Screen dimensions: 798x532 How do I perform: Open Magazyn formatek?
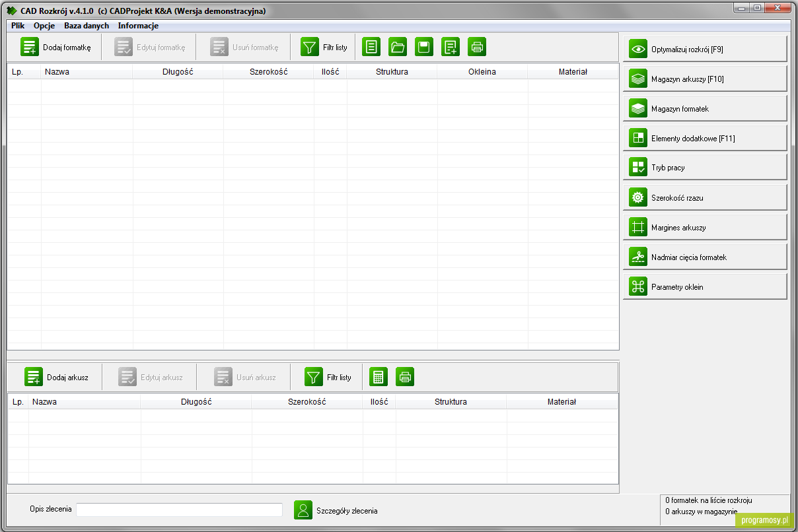point(705,108)
